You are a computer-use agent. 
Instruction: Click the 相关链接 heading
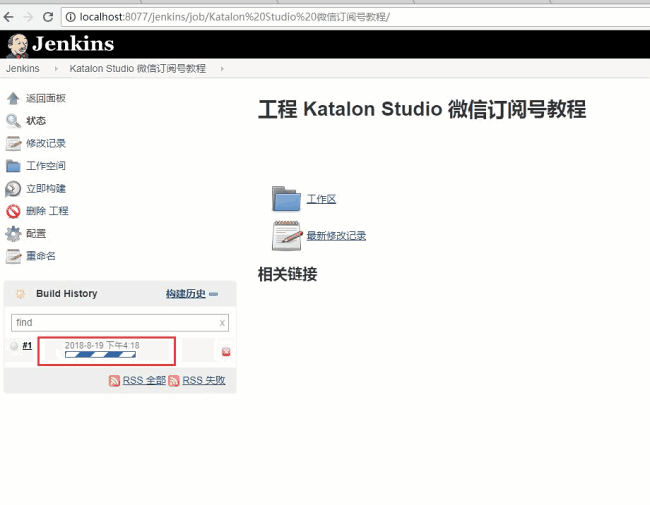(287, 274)
